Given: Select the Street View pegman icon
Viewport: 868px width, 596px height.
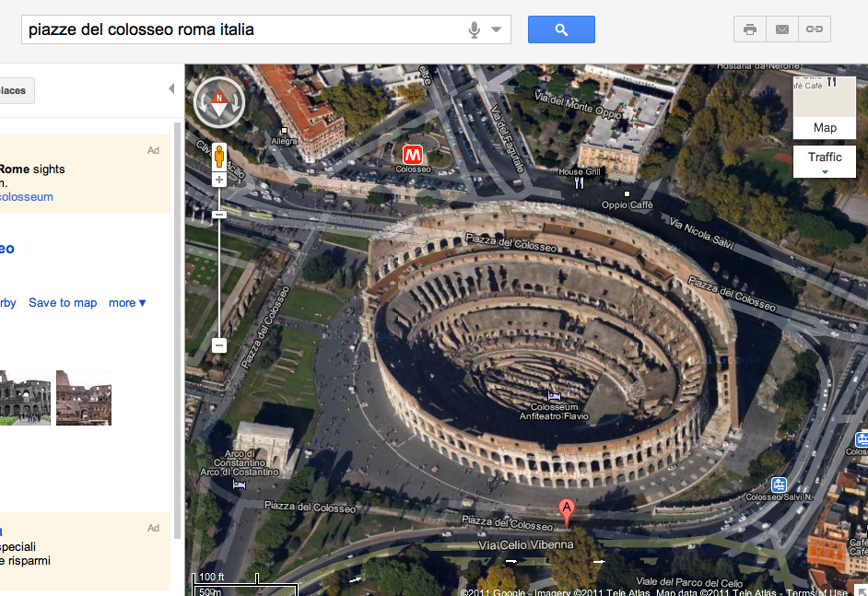Looking at the screenshot, I should coord(219,158).
